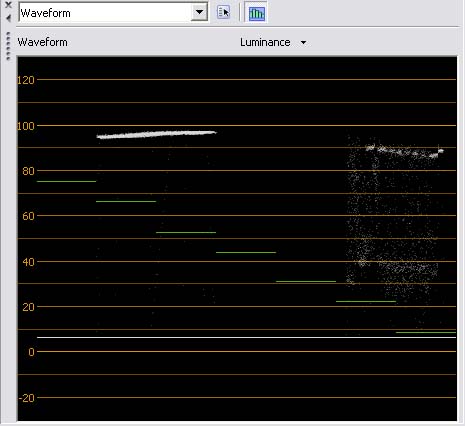The image size is (465, 426).
Task: Click the 100 graticule label
Action: click(26, 126)
